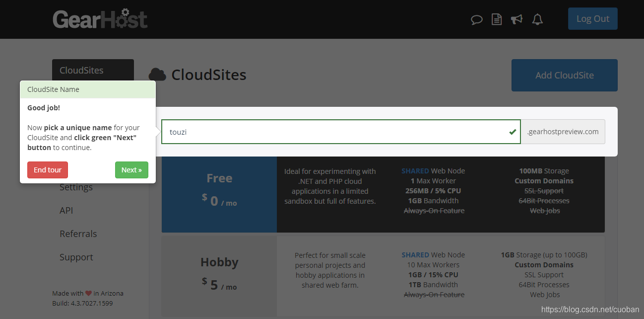Image resolution: width=644 pixels, height=319 pixels.
Task: Click SSL Support in Hobby plan
Action: pyautogui.click(x=544, y=275)
